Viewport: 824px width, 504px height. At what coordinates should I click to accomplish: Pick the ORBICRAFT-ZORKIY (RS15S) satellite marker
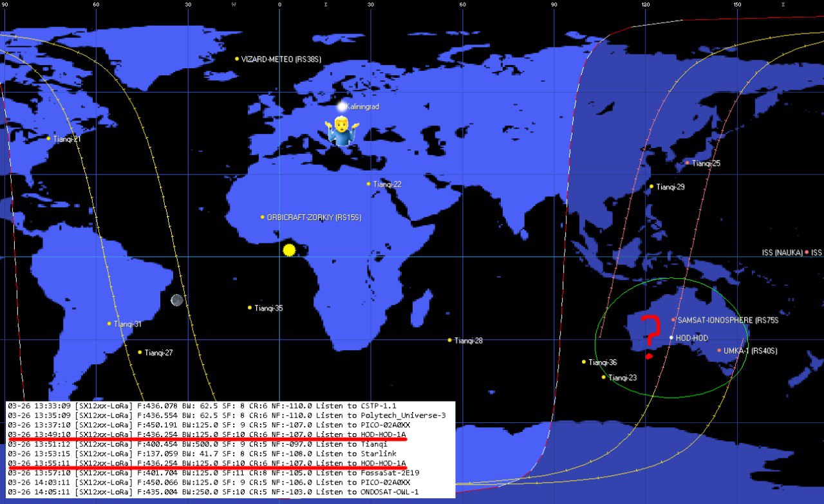coord(263,217)
